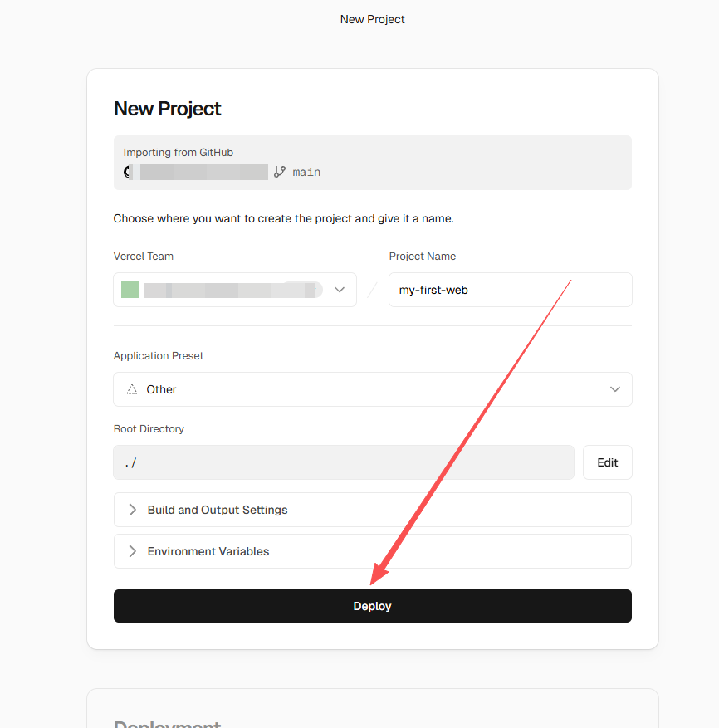Focus the Project Name field containing my-first-web

(x=510, y=290)
